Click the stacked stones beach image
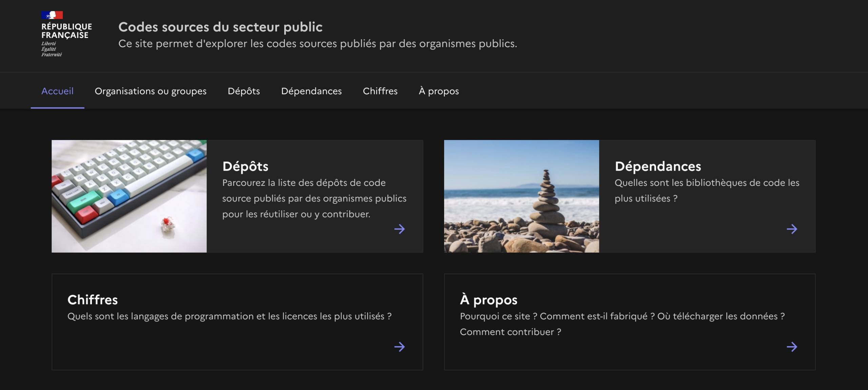Viewport: 868px width, 390px height. [x=521, y=196]
